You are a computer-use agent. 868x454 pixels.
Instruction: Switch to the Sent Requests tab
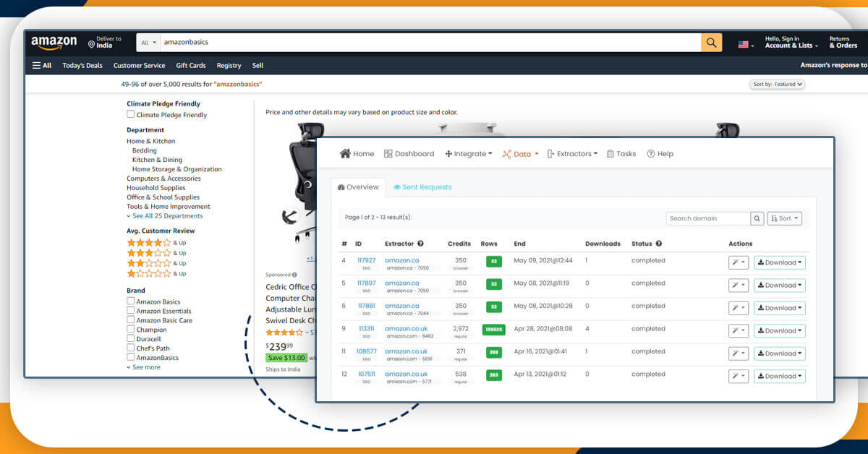point(422,187)
